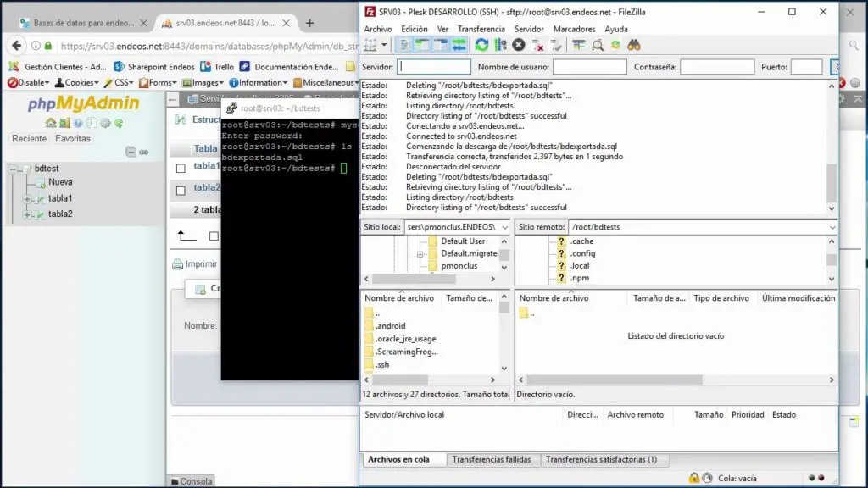Screen dimensions: 868x488
Task: Check the tabla2 row checkbox in phpMyAdmin
Action: click(x=181, y=191)
